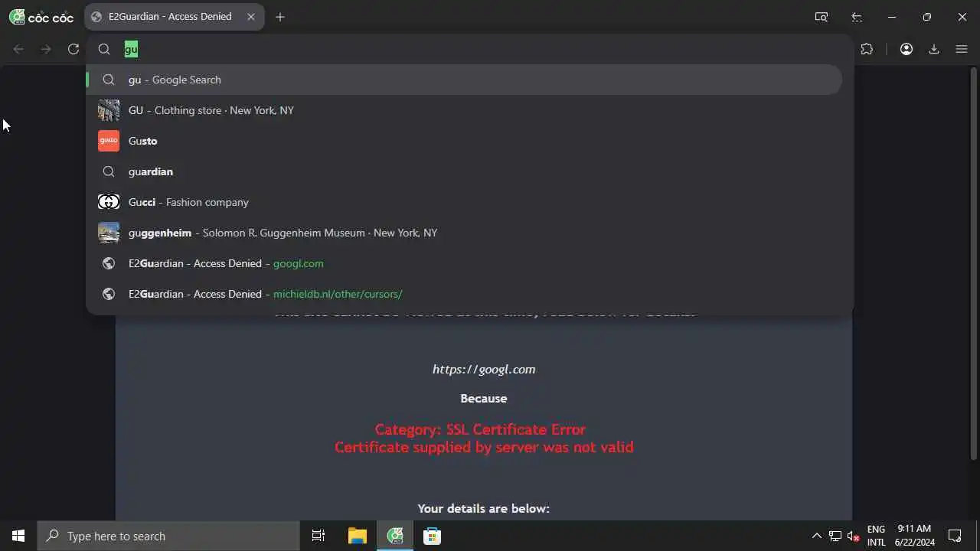Open clock showing 9:11 AM
This screenshot has width=980, height=551.
click(x=915, y=536)
